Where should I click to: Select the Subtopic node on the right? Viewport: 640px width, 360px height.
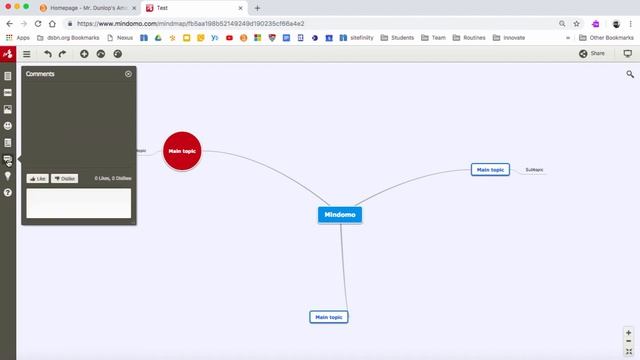click(534, 170)
